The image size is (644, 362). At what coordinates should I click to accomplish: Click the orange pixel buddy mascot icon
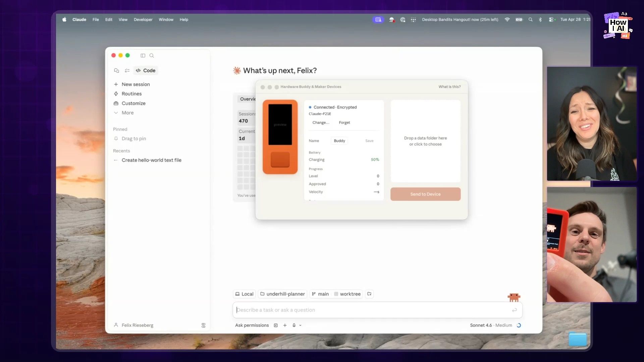click(514, 297)
